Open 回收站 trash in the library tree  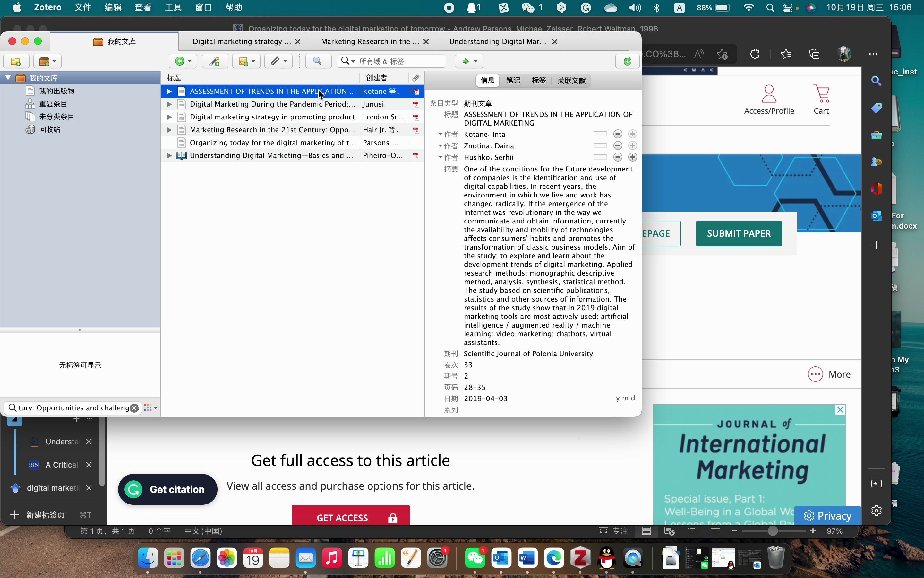(50, 130)
